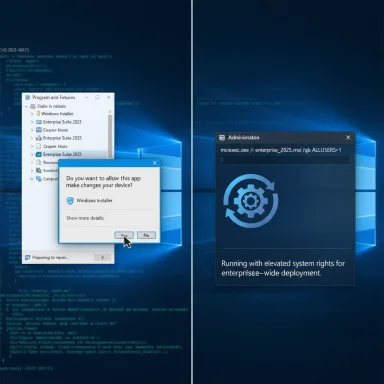Click the Windows Installer row folder icon
The height and width of the screenshot is (384, 384).
pos(38,114)
